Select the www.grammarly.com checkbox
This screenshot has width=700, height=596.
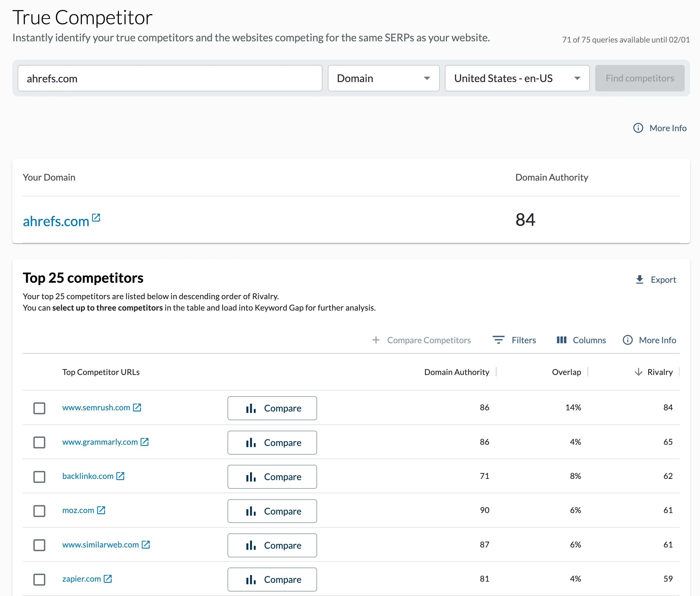tap(40, 442)
